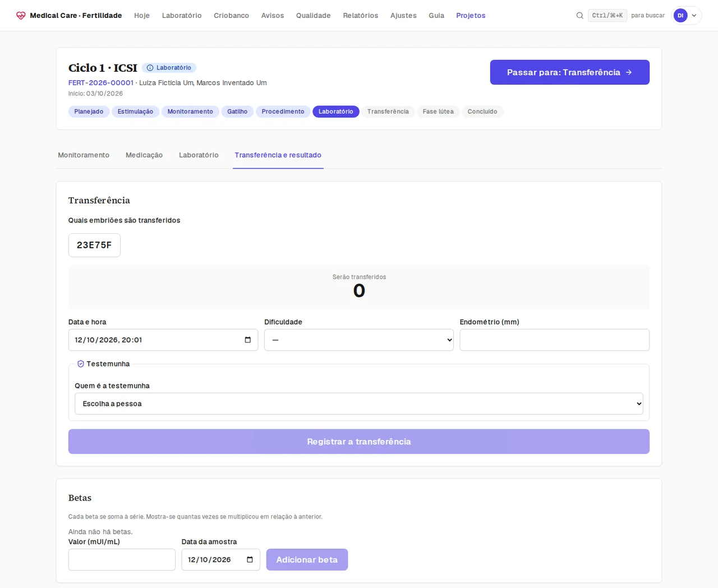718x588 pixels.
Task: Click the Estimulação stage pill
Action: click(x=135, y=112)
